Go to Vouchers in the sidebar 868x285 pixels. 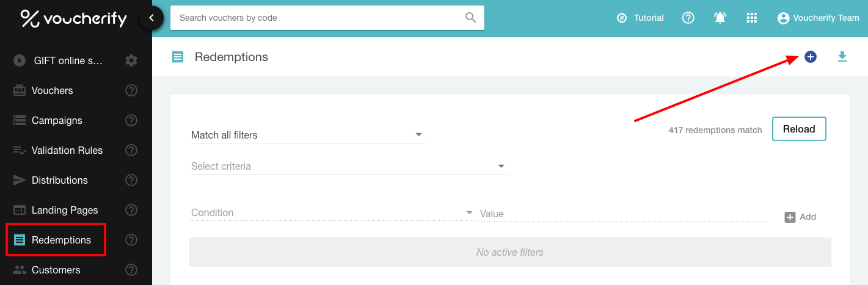53,90
